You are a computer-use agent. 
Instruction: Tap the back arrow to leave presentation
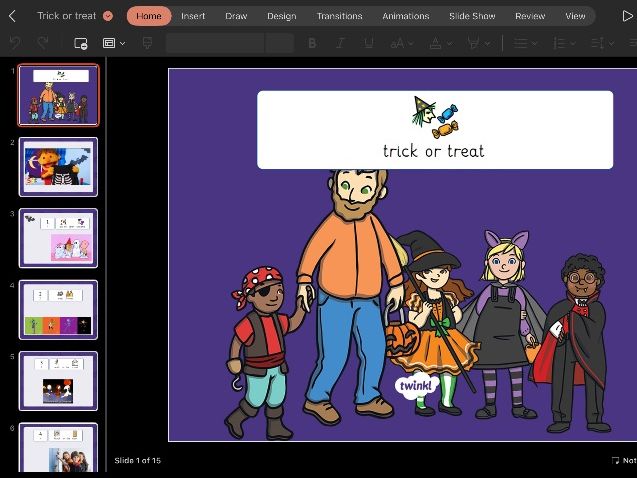(x=12, y=16)
